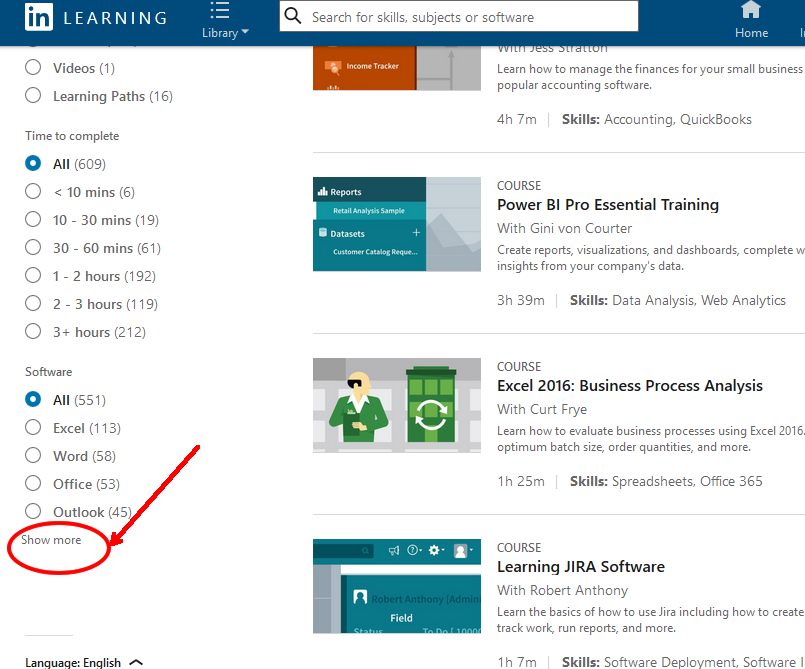
Task: Click 'Data Analysis, Web Analytics' skills text
Action: (x=698, y=300)
